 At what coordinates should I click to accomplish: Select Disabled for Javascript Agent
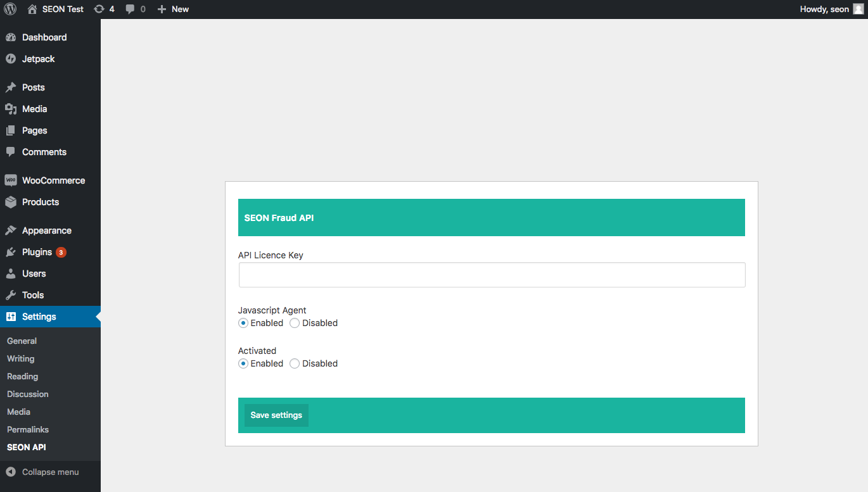point(295,323)
